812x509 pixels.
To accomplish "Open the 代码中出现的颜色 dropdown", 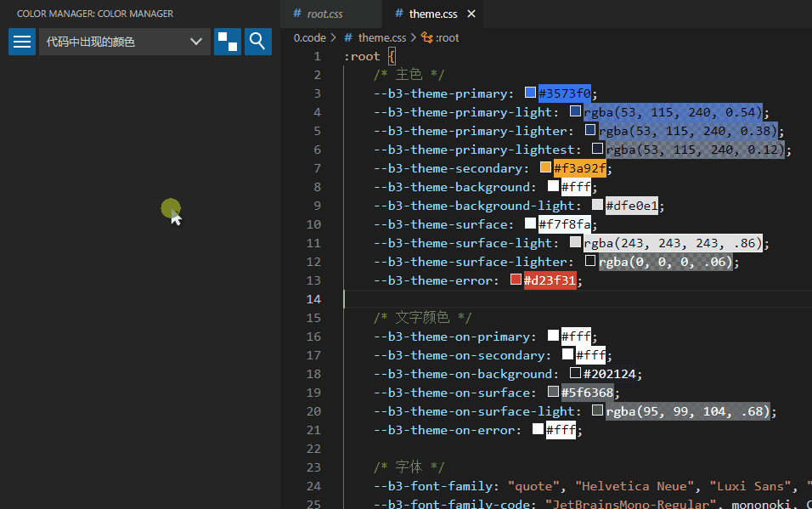I will tap(125, 42).
